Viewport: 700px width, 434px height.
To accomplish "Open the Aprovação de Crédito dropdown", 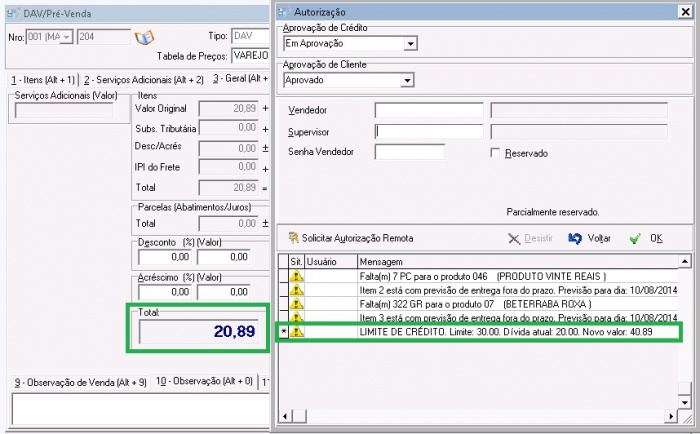I will (x=410, y=44).
